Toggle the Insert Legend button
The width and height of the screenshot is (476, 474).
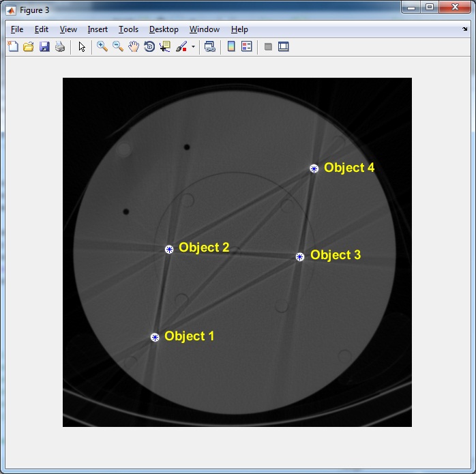coord(247,47)
